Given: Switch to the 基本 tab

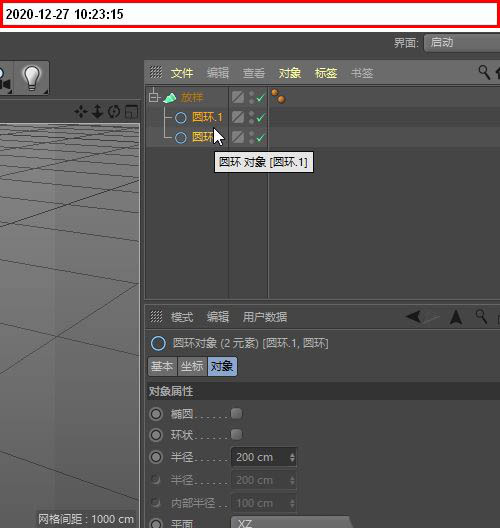Looking at the screenshot, I should pos(162,366).
